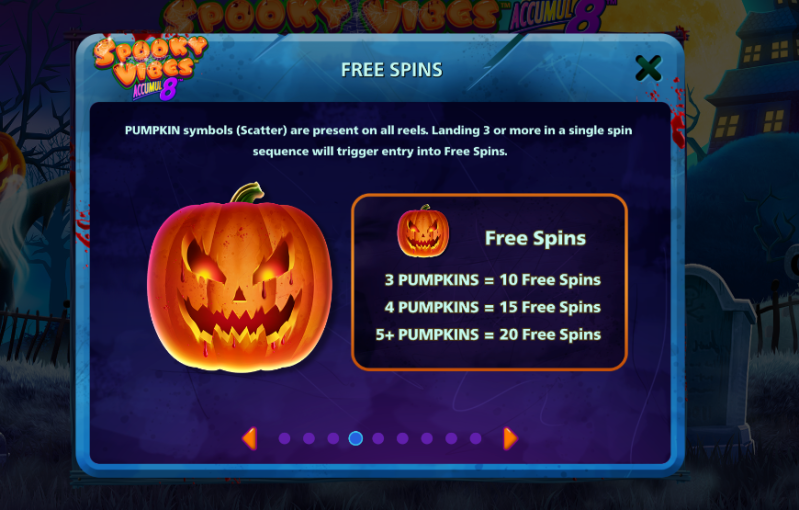799x510 pixels.
Task: Jump to the fifth page dot
Action: pos(378,439)
